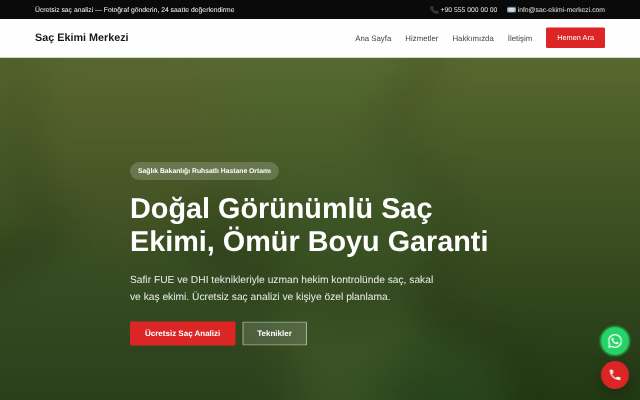Screen dimensions: 640x400
Task: Click the Sağlık Bakanlığı Ruhsatlı Hastane Ortamı badge
Action: coord(204,171)
